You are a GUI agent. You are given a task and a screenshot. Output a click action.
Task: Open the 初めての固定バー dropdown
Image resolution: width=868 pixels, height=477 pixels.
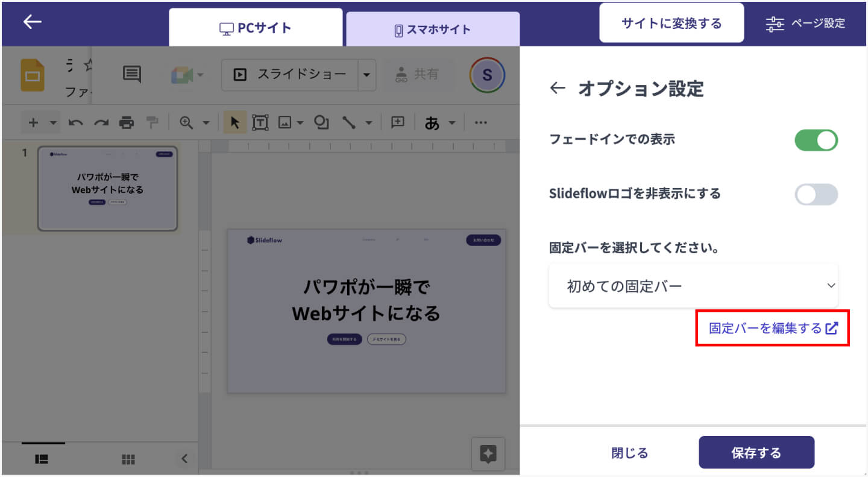pyautogui.click(x=693, y=286)
